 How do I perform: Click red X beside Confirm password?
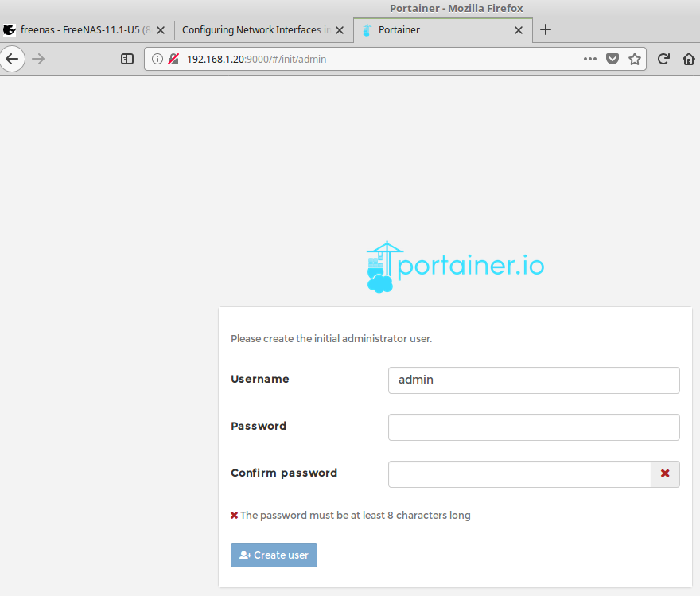[665, 474]
